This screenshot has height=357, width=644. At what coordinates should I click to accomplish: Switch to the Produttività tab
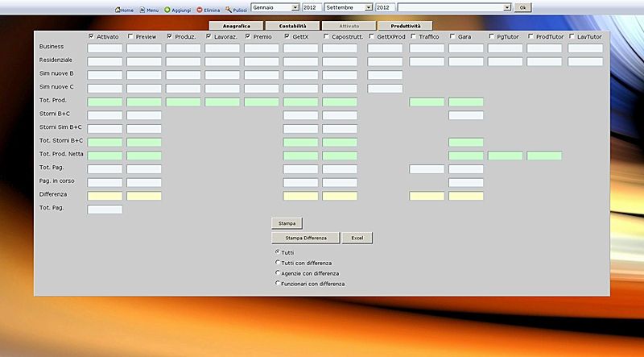[406, 26]
